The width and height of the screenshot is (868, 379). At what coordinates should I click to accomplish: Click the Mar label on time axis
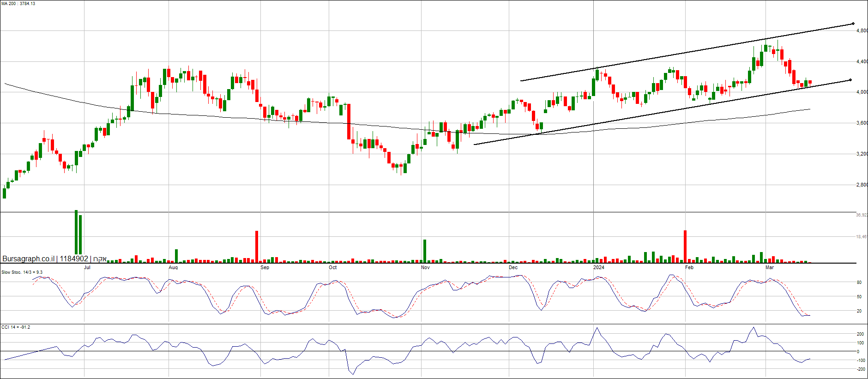pos(770,267)
